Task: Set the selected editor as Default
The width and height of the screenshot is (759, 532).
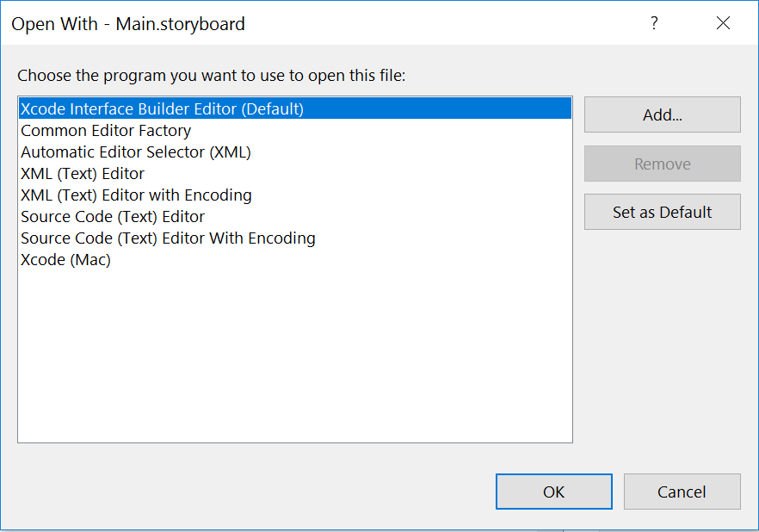Action: click(x=662, y=212)
